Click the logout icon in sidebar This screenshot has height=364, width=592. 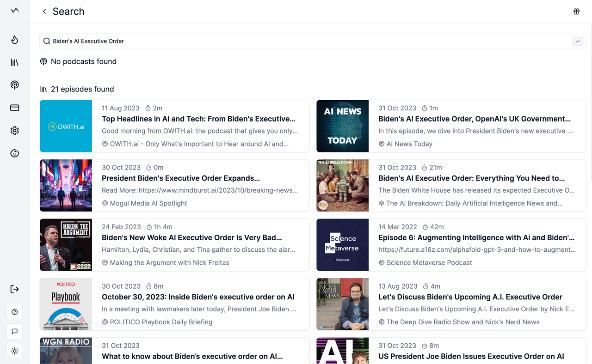15,289
